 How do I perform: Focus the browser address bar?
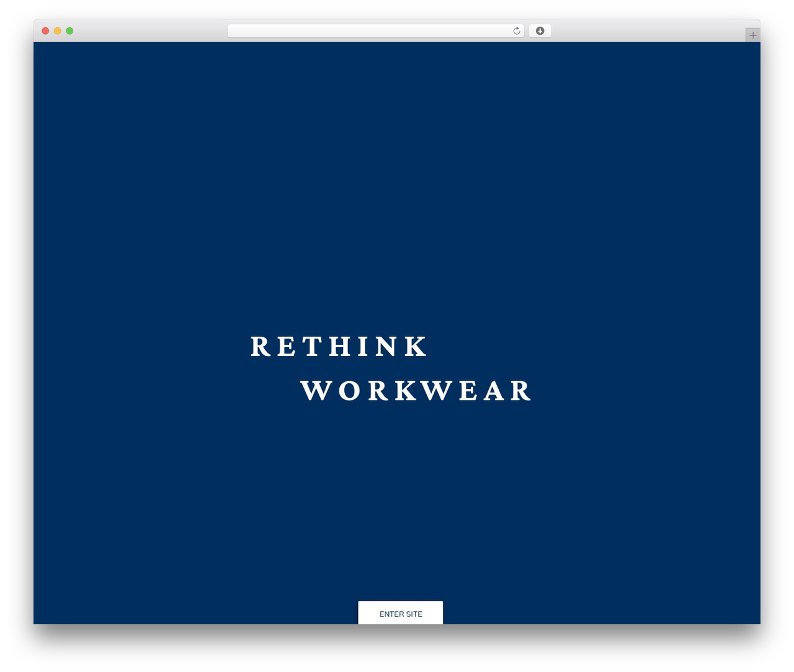[375, 31]
